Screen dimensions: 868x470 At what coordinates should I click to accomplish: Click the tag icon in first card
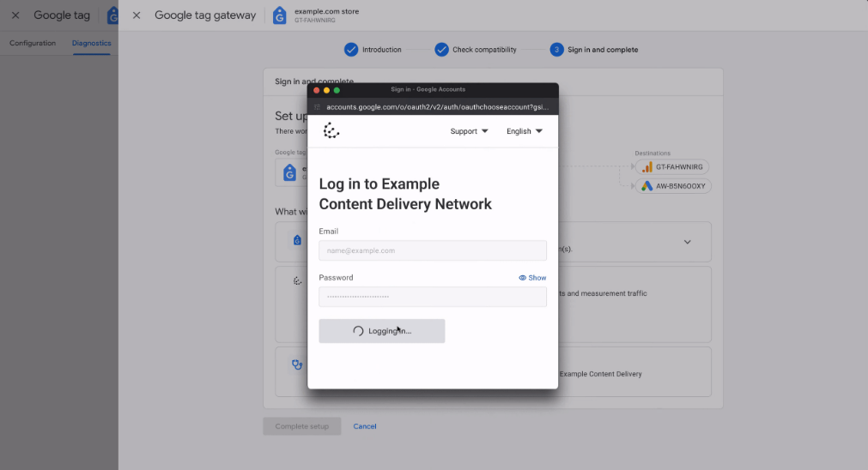click(x=297, y=240)
